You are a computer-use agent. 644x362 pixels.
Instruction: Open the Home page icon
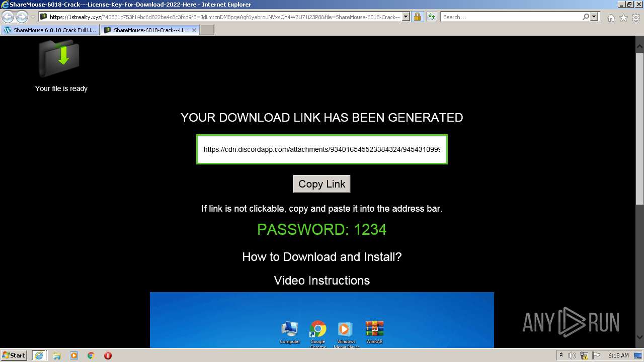[611, 18]
